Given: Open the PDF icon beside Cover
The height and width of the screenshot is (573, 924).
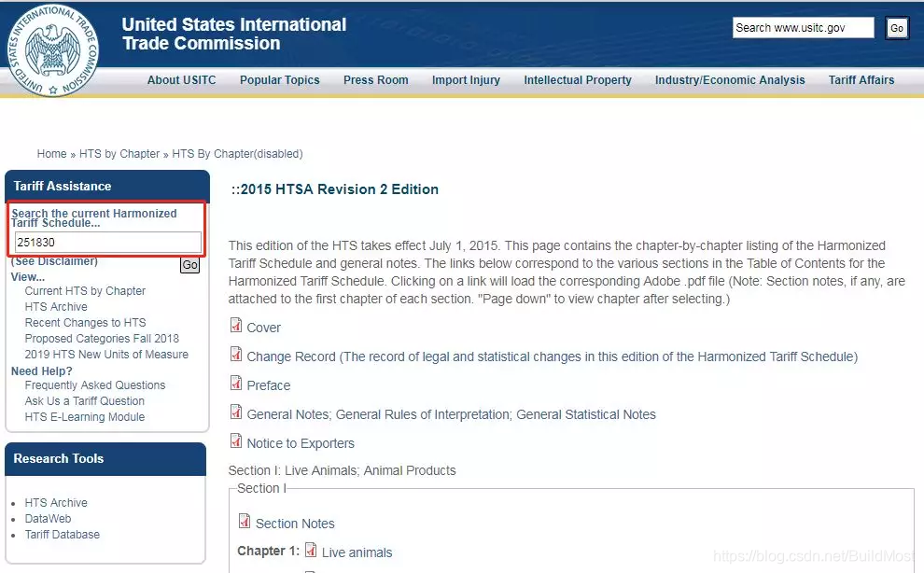Looking at the screenshot, I should tap(236, 326).
